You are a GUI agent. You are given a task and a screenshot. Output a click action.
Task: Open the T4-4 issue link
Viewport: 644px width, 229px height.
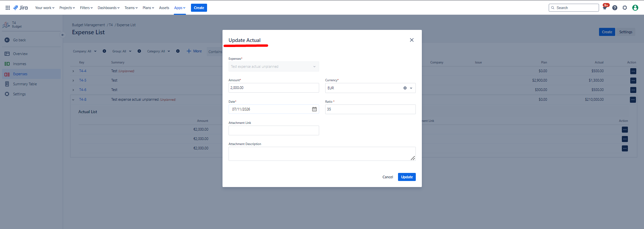pos(83,71)
